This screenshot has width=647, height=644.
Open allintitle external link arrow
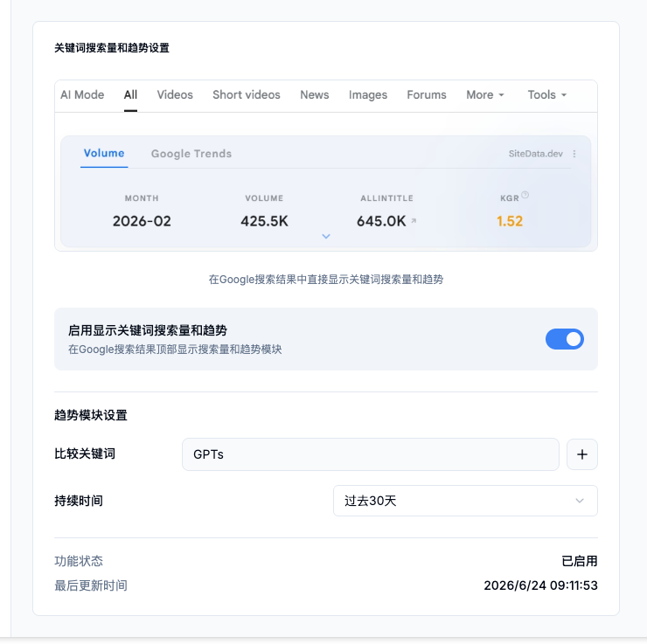414,221
